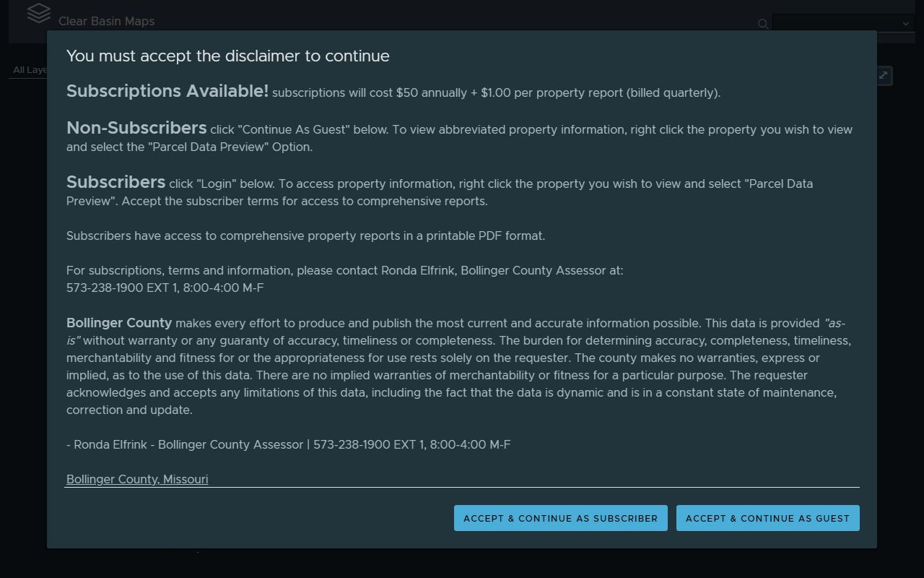Click the disclaimer dialog heading text

pos(227,56)
